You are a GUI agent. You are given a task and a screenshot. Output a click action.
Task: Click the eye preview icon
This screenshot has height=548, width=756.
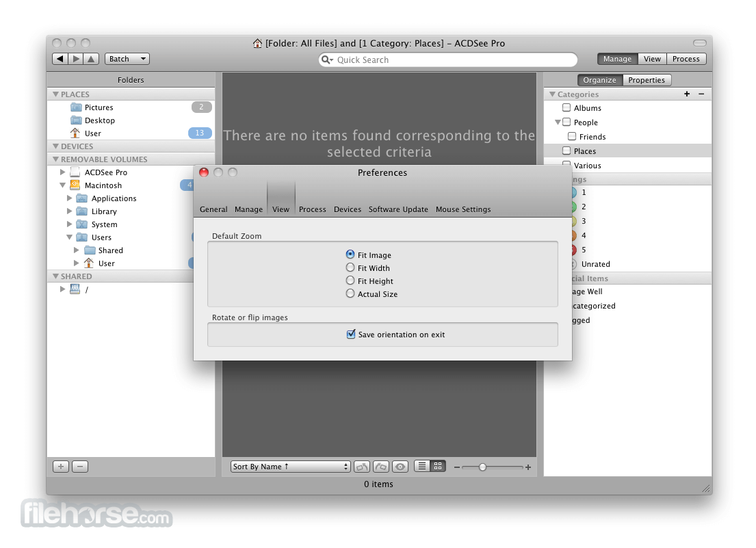click(400, 467)
